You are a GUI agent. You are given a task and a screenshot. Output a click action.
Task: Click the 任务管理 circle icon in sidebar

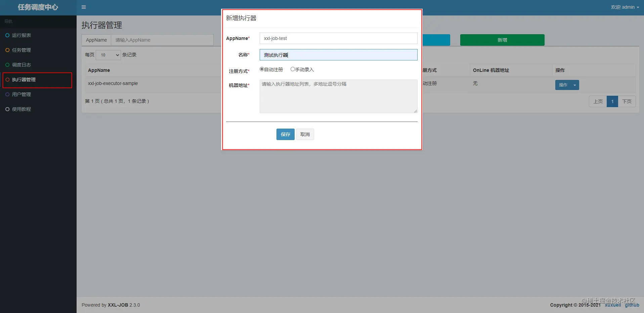tap(7, 50)
